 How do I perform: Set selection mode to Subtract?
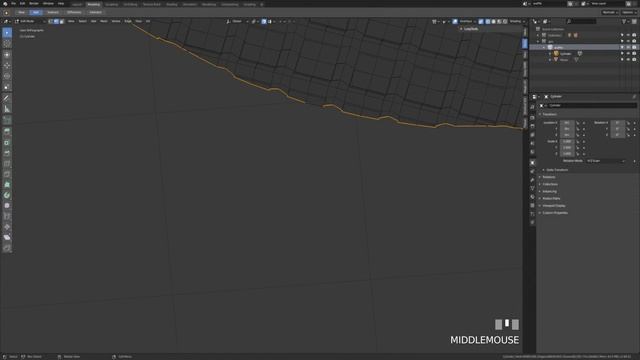point(53,12)
